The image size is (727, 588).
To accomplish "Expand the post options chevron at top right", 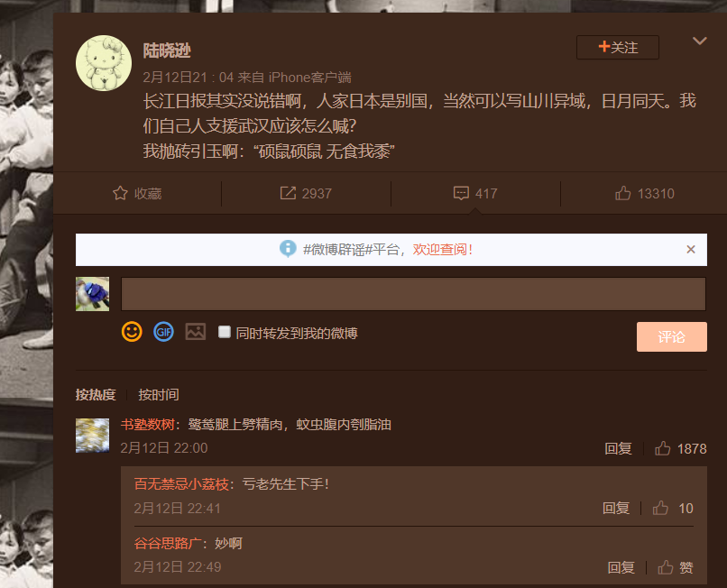I will 700,41.
